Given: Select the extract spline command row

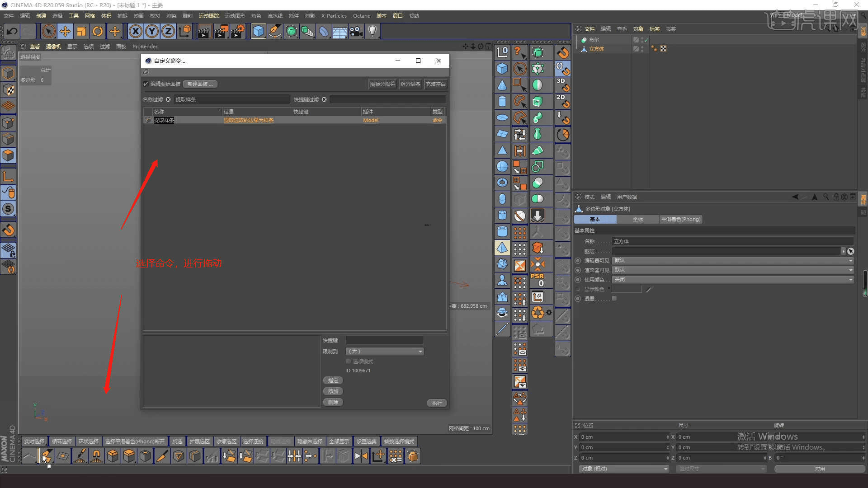Looking at the screenshot, I should point(295,120).
